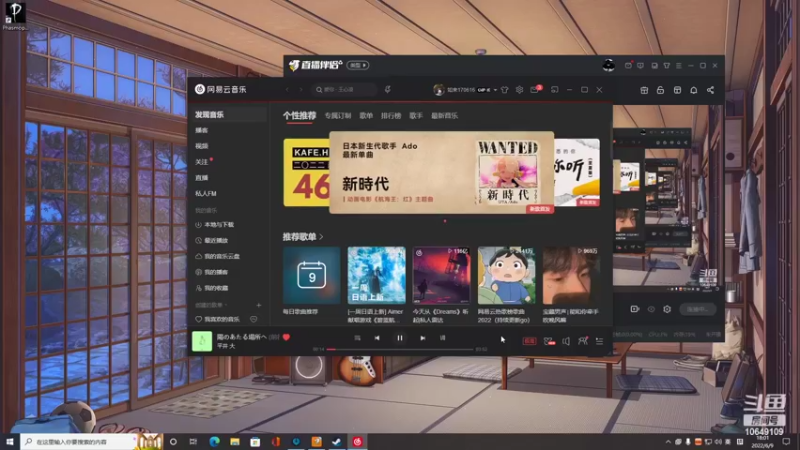Skip to the next track
The image size is (800, 450).
coord(422,338)
